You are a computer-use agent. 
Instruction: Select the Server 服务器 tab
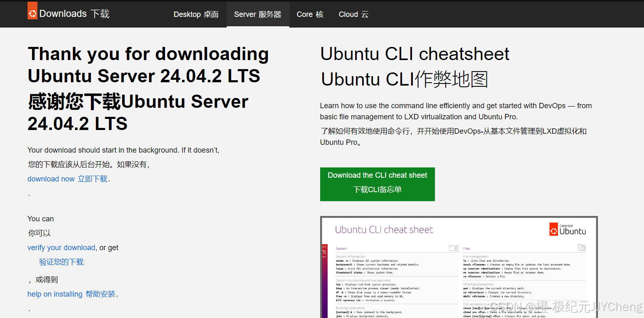click(x=258, y=14)
